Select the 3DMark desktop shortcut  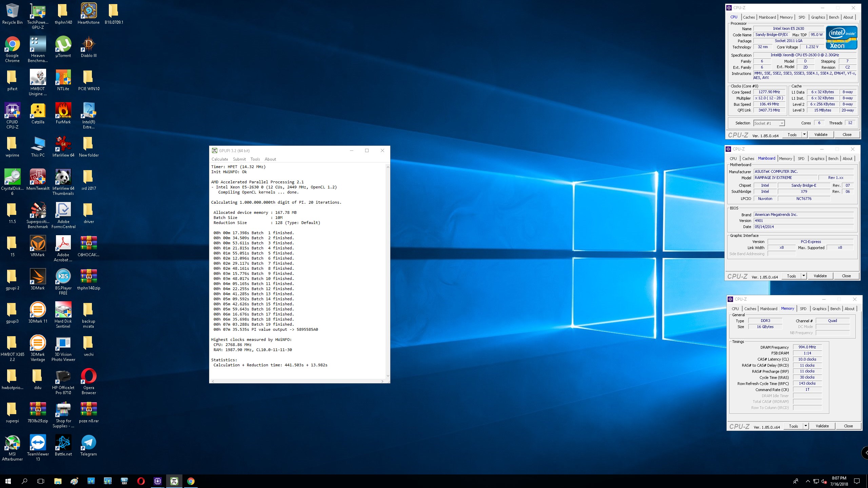tap(38, 279)
